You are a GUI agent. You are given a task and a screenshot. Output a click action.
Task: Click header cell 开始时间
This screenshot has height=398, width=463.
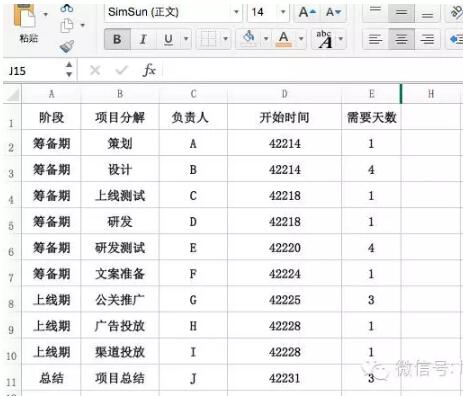(284, 117)
